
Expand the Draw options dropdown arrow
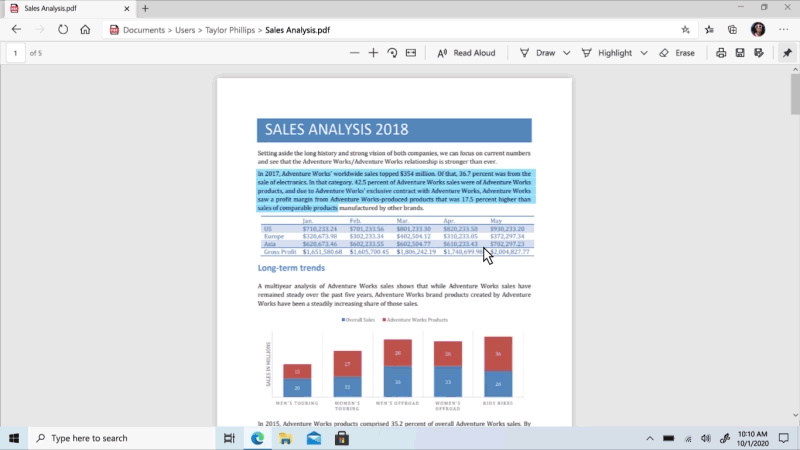566,53
